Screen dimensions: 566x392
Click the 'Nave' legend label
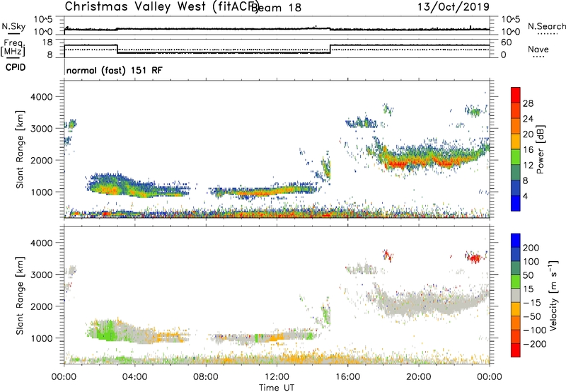click(538, 49)
